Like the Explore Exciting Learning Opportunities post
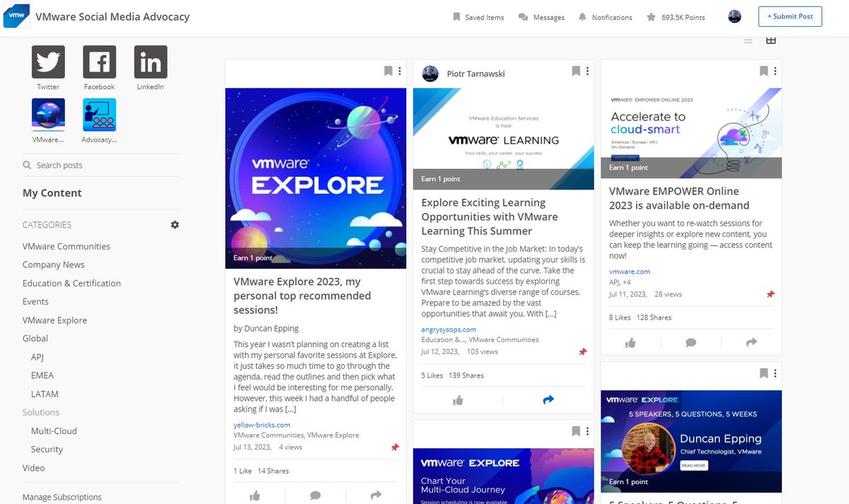849x504 pixels. click(458, 400)
